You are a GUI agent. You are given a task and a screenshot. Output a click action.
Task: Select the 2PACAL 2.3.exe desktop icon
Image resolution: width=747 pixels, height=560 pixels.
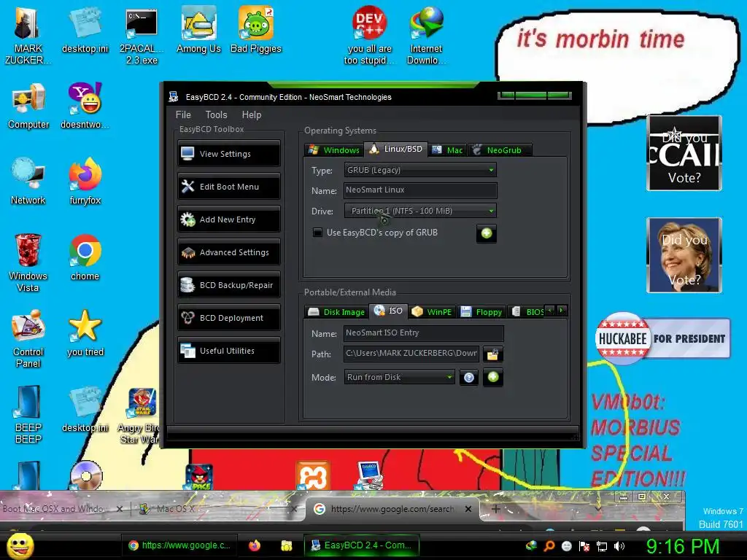[142, 36]
